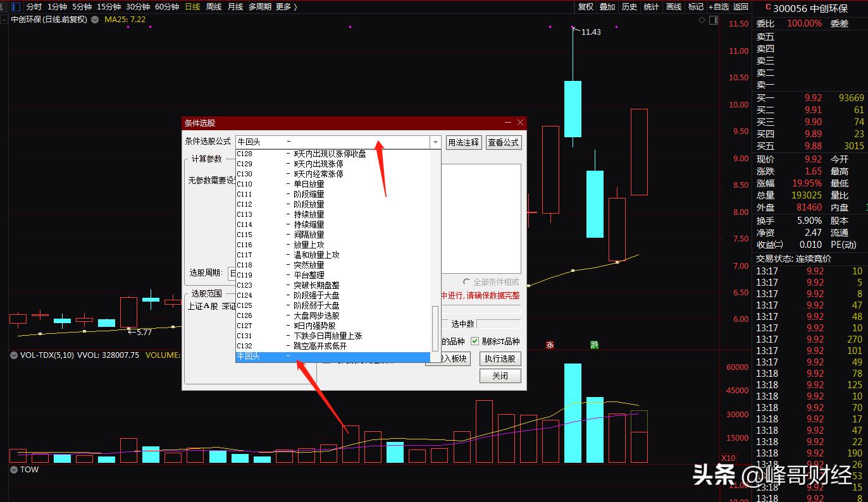This screenshot has width=868, height=502.
Task: Click the 标记 toolbar button
Action: click(x=696, y=7)
